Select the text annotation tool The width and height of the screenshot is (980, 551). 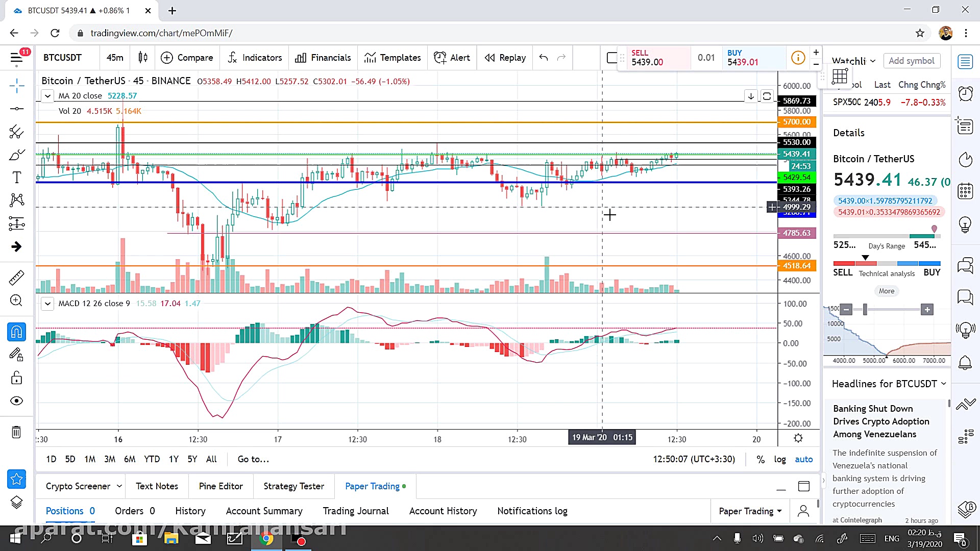pos(16,178)
